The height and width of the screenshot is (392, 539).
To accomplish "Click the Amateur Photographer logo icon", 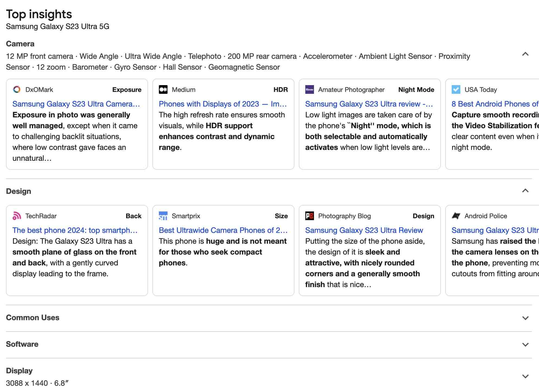I will (310, 89).
